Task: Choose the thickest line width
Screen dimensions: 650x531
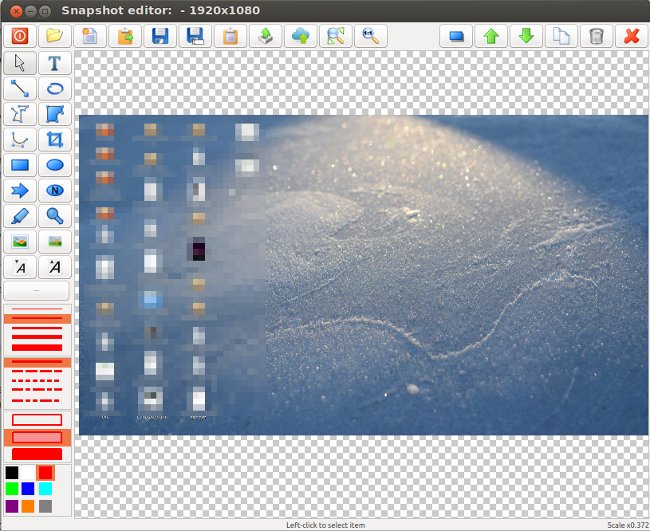Action: [37, 347]
